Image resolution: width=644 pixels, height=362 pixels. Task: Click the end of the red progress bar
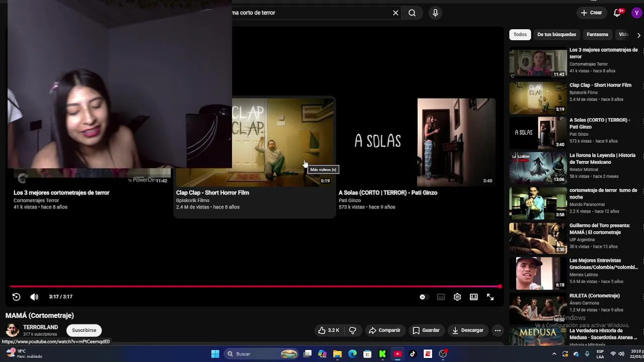[x=500, y=287]
